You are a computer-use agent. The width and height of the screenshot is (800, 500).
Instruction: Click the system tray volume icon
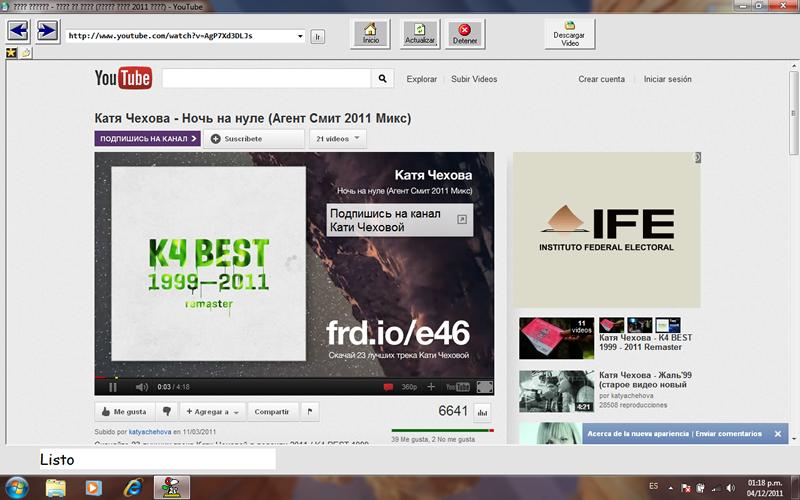tap(731, 488)
